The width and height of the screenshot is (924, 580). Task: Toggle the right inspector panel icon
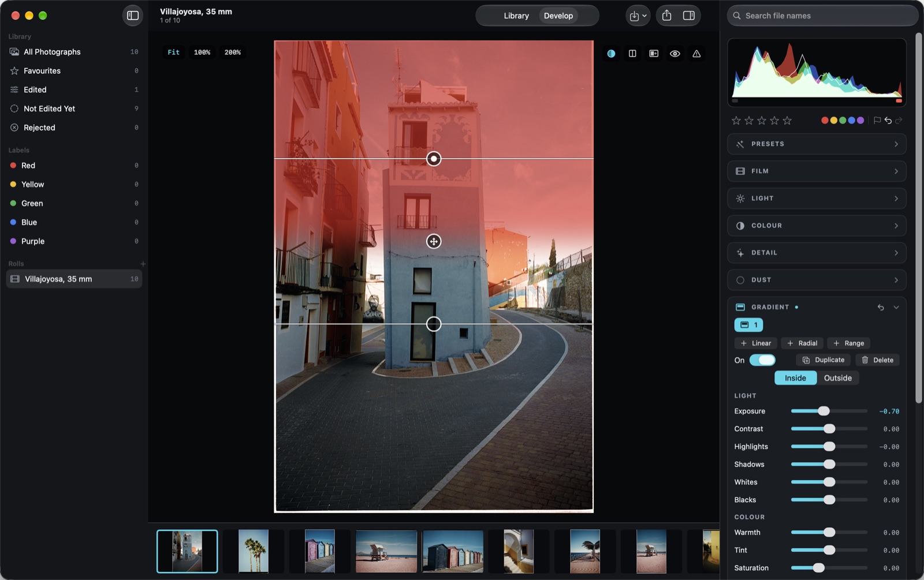(689, 16)
